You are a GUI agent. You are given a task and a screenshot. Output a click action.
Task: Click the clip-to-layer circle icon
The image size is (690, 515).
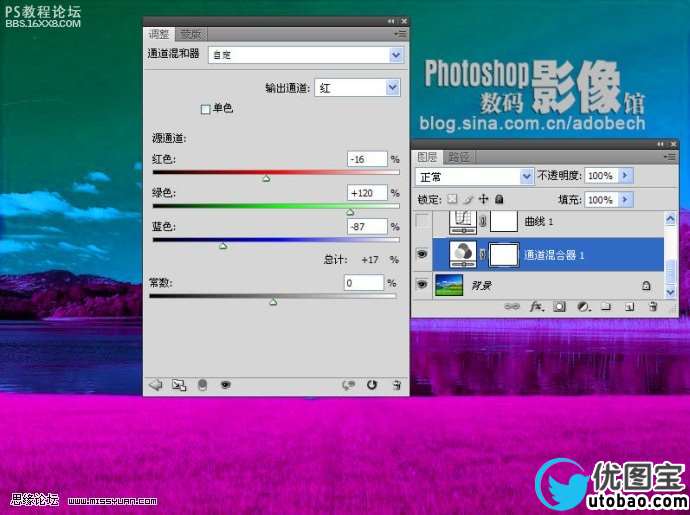(x=202, y=385)
